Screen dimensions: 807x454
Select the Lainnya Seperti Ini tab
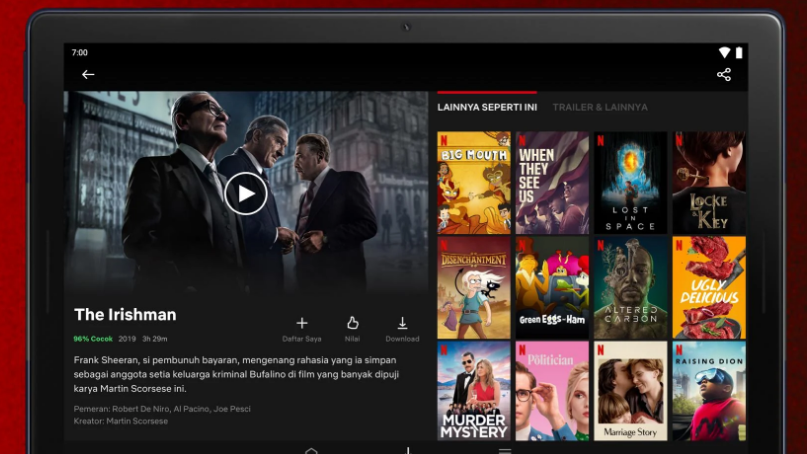(487, 107)
